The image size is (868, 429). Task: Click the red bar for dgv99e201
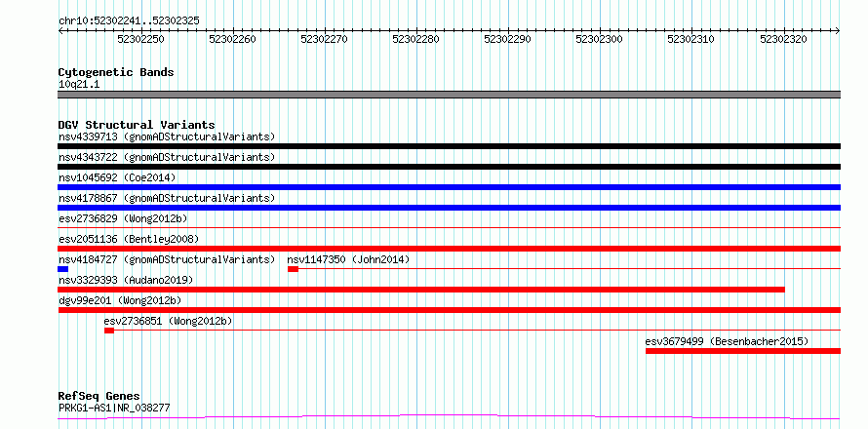pyautogui.click(x=449, y=310)
